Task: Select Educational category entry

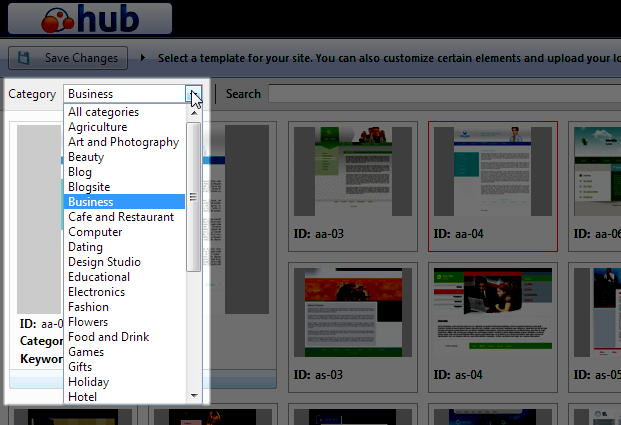Action: 99,277
